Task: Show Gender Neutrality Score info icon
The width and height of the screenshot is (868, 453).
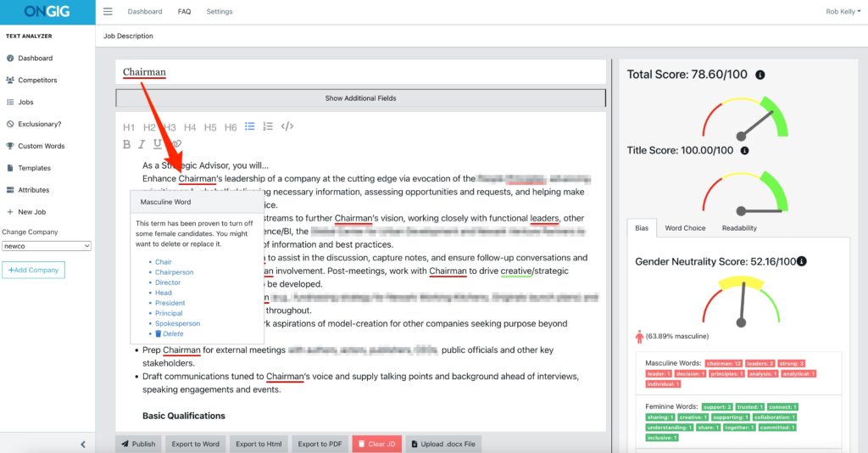Action: point(802,261)
